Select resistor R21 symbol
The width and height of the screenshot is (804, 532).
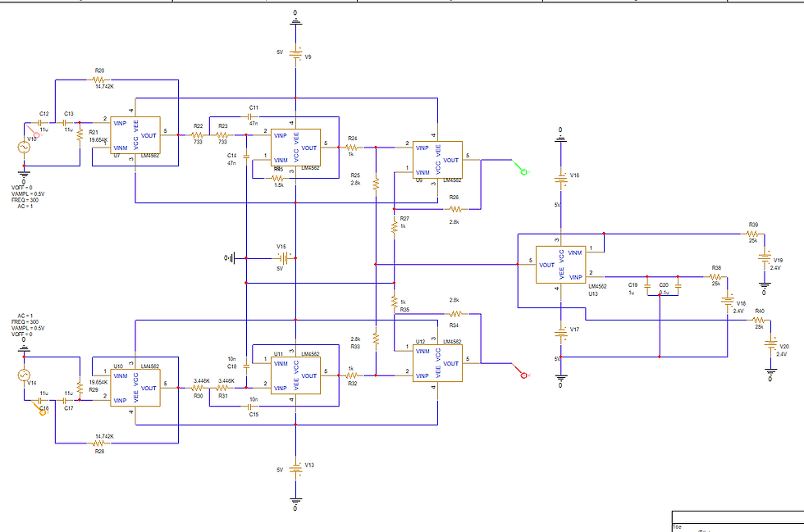point(80,134)
